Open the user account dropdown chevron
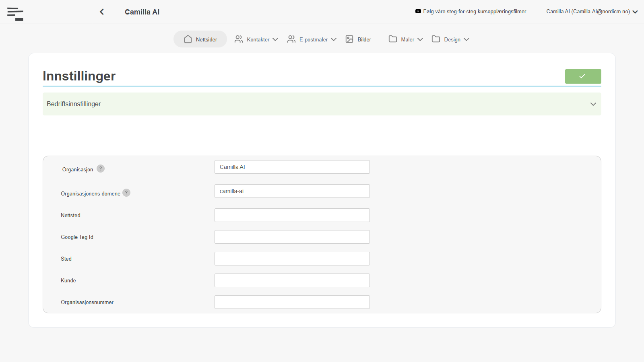644x362 pixels. pyautogui.click(x=635, y=12)
